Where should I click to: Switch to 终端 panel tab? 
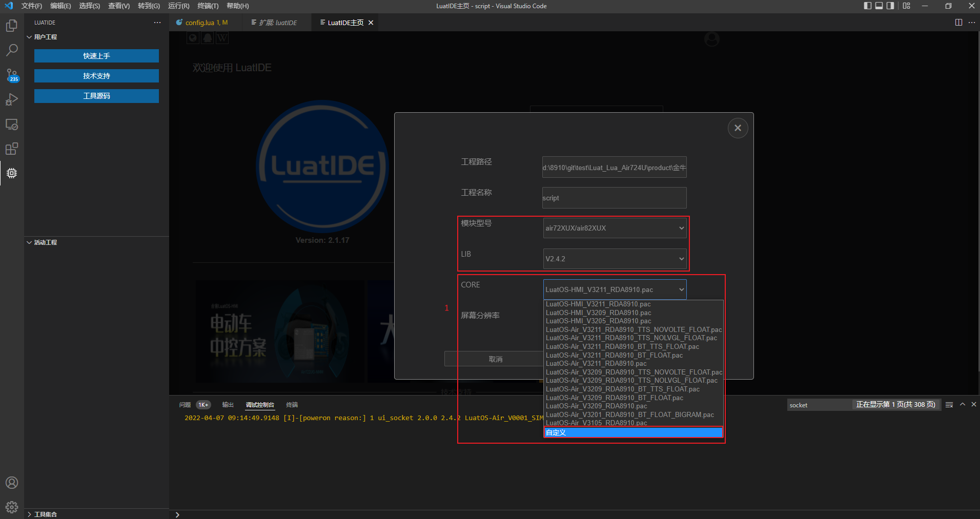[x=292, y=405]
